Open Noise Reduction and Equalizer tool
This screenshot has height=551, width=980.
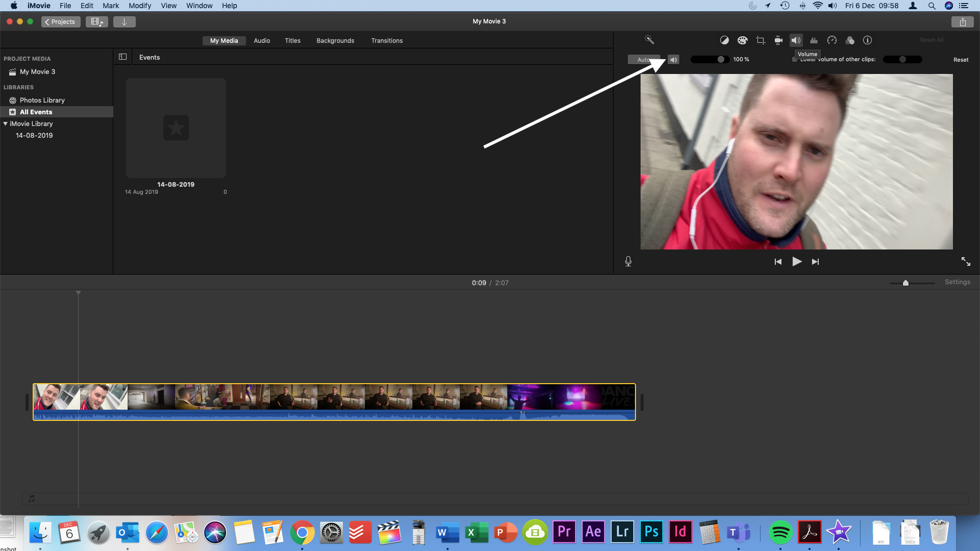[814, 40]
